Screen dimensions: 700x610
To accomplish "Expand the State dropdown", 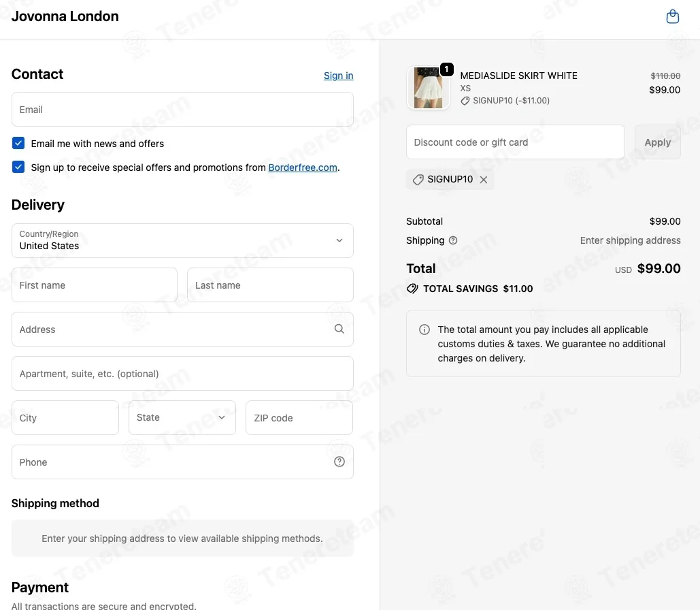I will [x=182, y=417].
